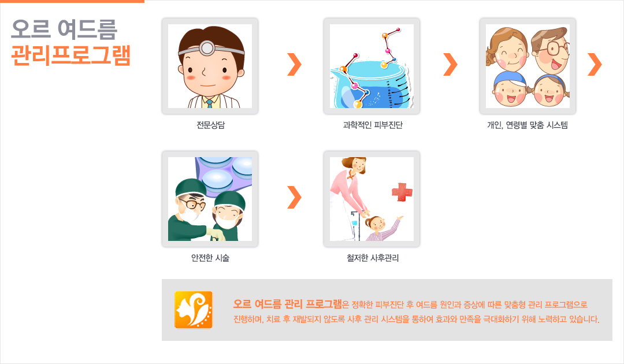The width and height of the screenshot is (624, 364).
Task: Click the 안전한 시술 caption text
Action: 210,258
